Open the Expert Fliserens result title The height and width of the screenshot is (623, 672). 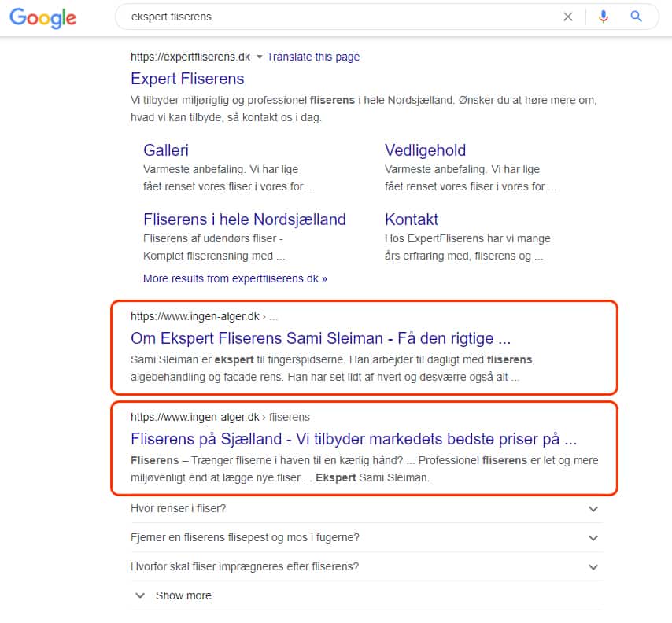pyautogui.click(x=187, y=79)
